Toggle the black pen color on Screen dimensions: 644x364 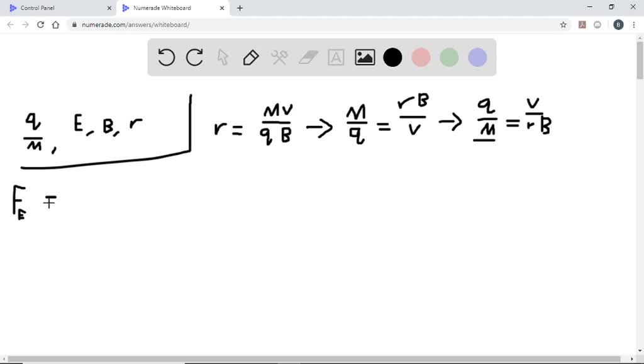pyautogui.click(x=392, y=57)
